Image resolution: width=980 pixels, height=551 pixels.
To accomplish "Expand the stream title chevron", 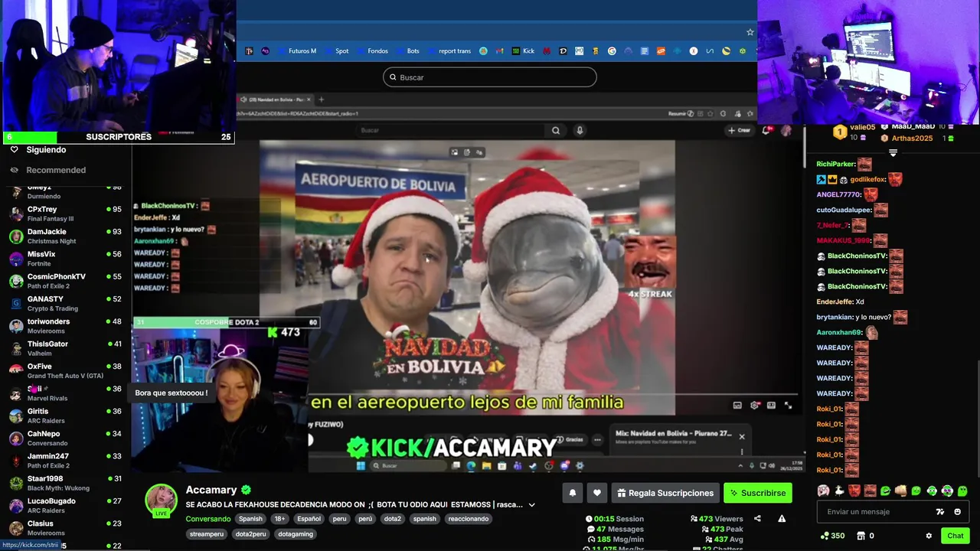I will click(531, 505).
